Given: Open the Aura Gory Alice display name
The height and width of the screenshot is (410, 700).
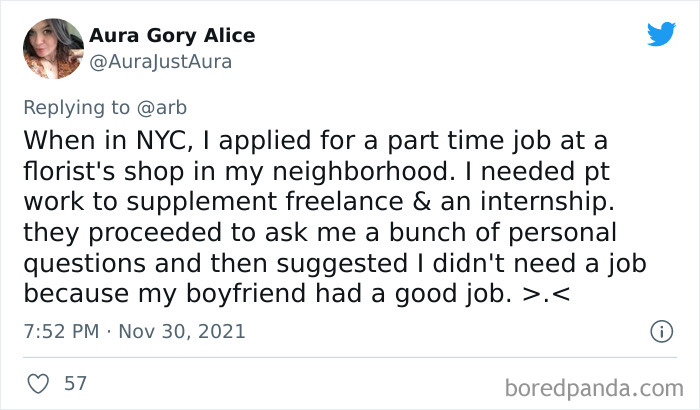Looking at the screenshot, I should coord(172,35).
